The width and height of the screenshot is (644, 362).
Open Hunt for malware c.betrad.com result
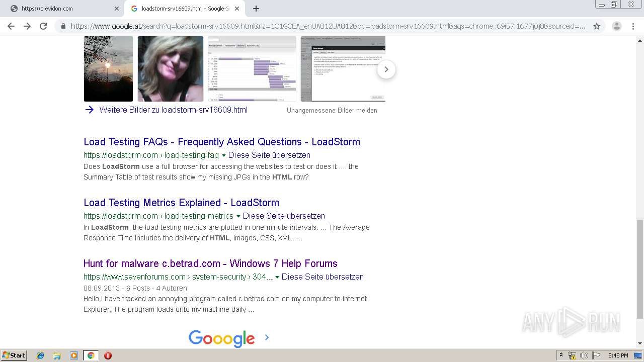pos(210,263)
